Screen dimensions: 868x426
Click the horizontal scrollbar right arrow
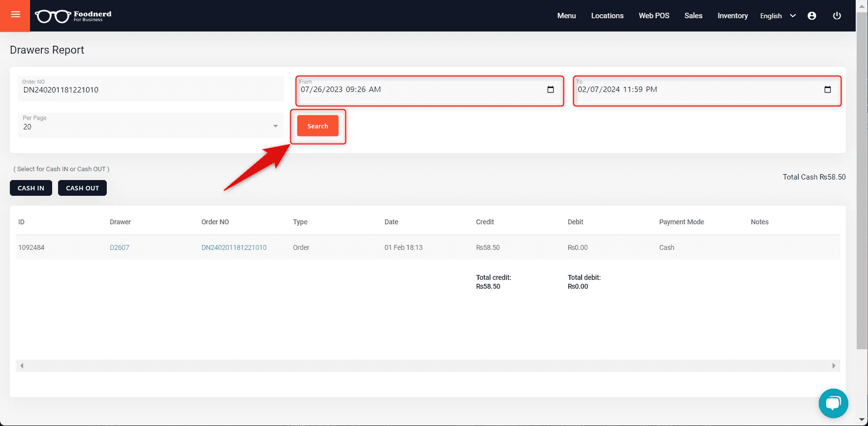tap(834, 365)
